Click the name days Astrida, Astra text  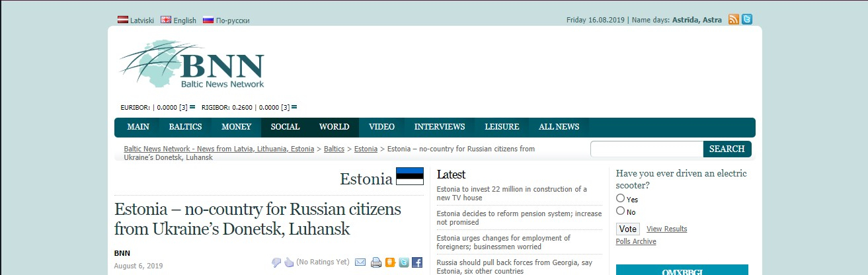(697, 20)
